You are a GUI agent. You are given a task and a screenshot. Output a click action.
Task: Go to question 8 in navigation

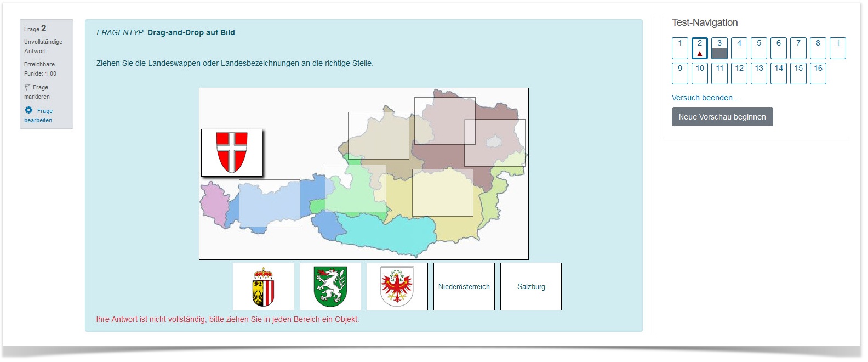tap(818, 48)
